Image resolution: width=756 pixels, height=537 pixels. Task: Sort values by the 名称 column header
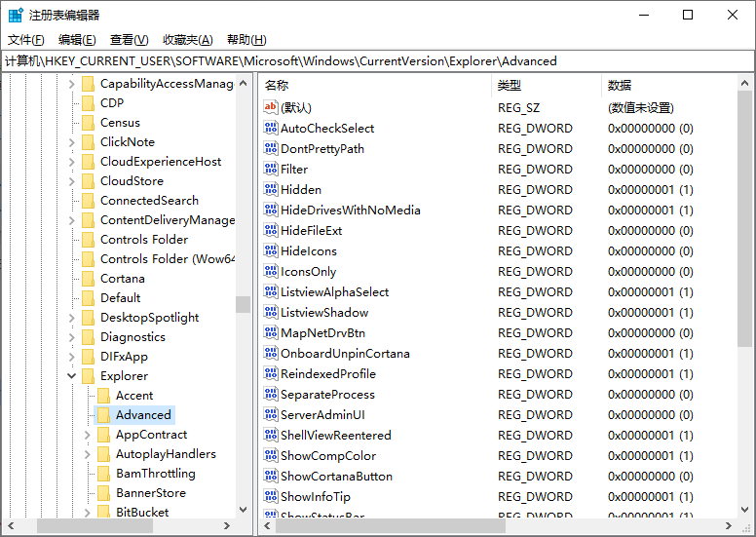click(x=375, y=86)
